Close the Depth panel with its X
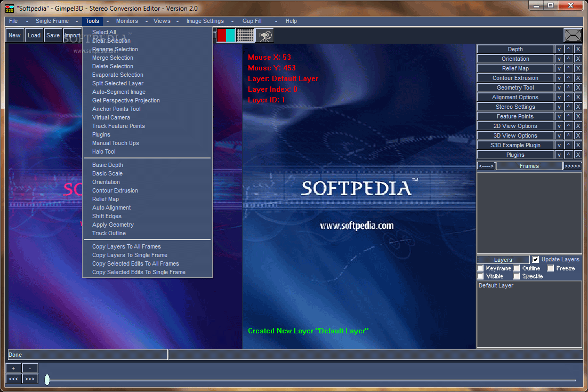 (578, 49)
